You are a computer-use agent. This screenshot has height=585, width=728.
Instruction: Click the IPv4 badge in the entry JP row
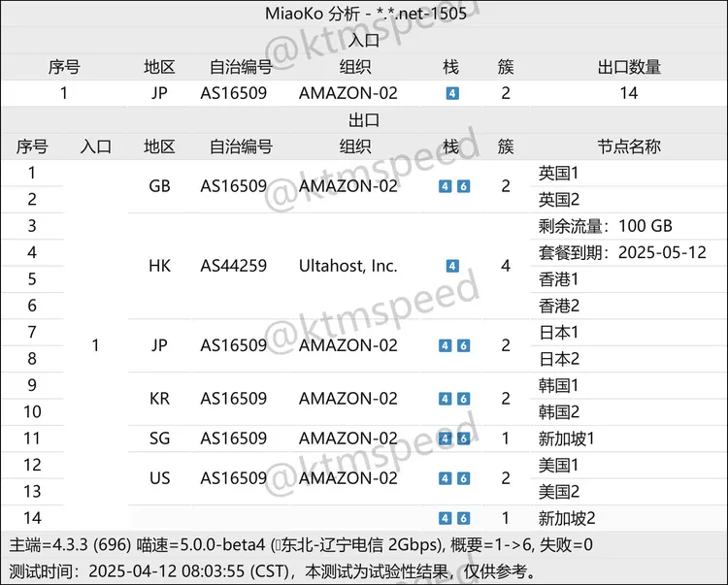click(451, 94)
